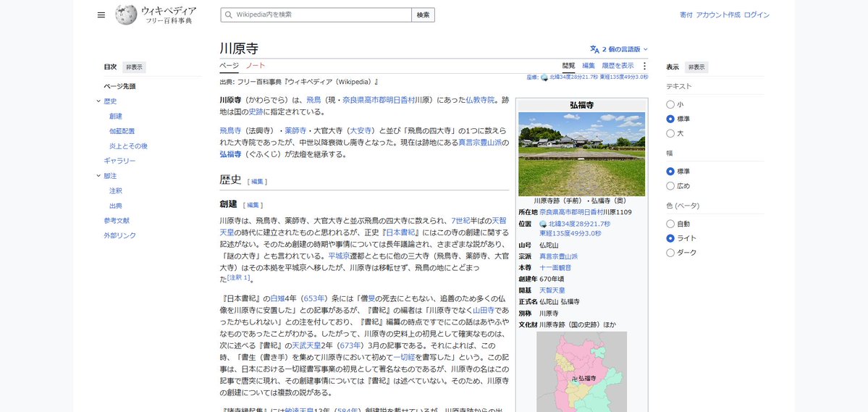Select color mode ライト
868x412 pixels.
[670, 238]
